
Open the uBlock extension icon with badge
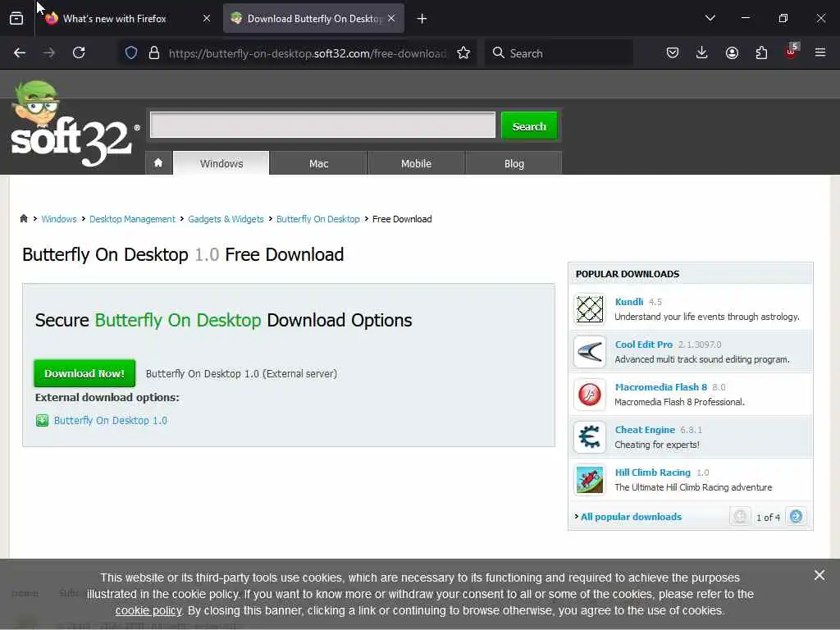[x=792, y=52]
